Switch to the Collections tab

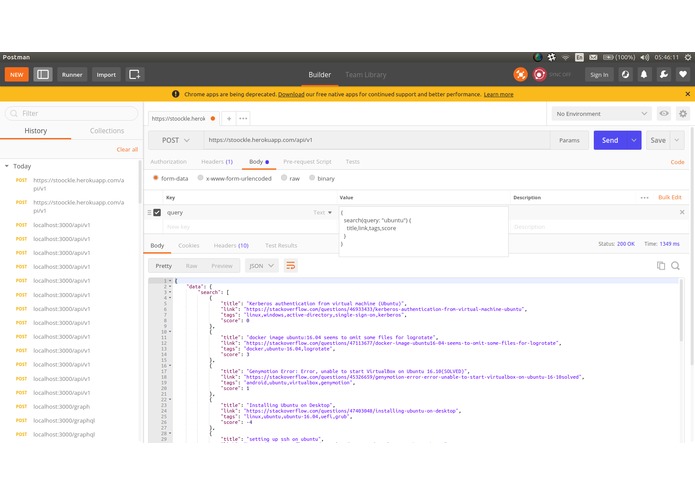coord(107,131)
